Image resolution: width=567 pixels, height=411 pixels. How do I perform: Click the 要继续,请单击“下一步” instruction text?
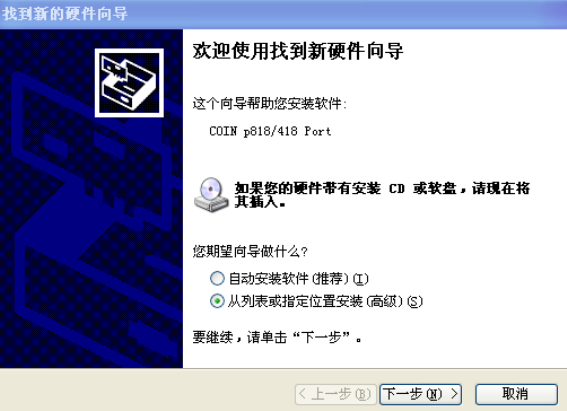coord(277,338)
